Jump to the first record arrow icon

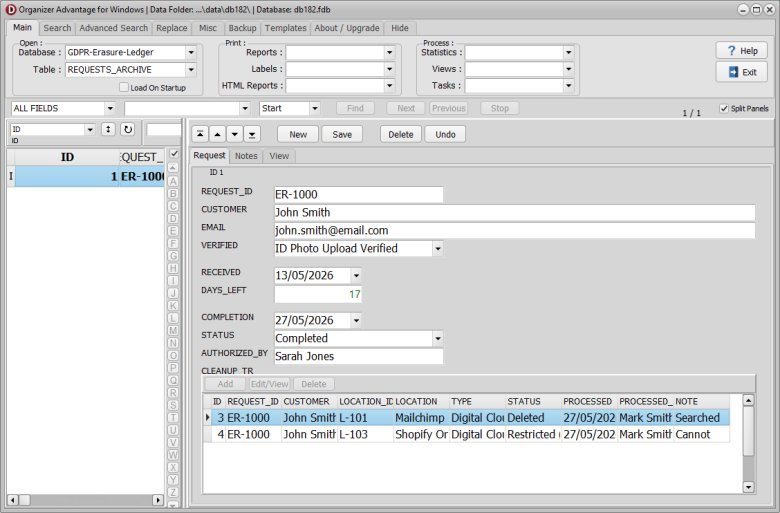[x=200, y=134]
